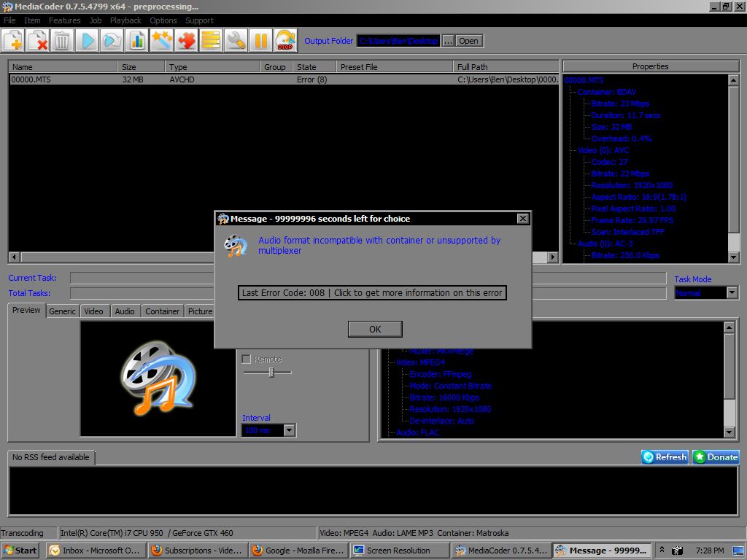Click the Properties panel down scroll arrow
747x560 pixels.
coord(734,257)
